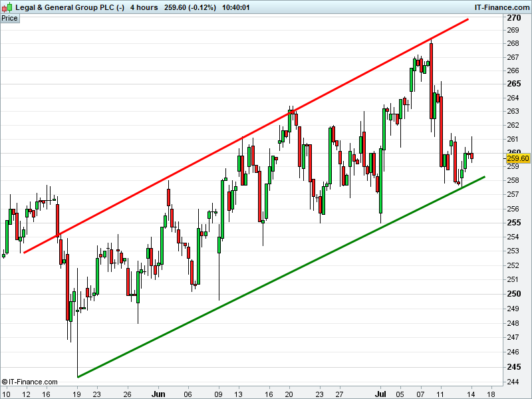Click the 27 date label on time axis
This screenshot has height=399, width=532.
pyautogui.click(x=339, y=394)
